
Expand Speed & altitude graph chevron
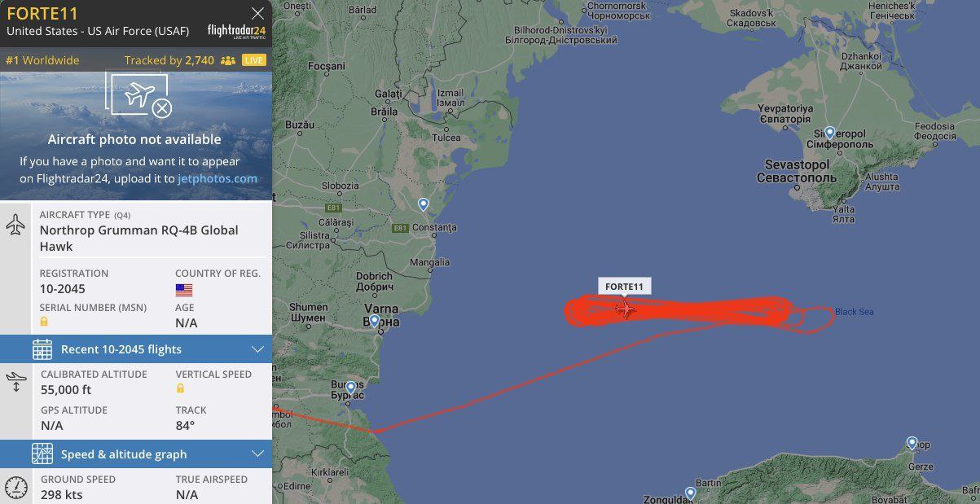(258, 454)
